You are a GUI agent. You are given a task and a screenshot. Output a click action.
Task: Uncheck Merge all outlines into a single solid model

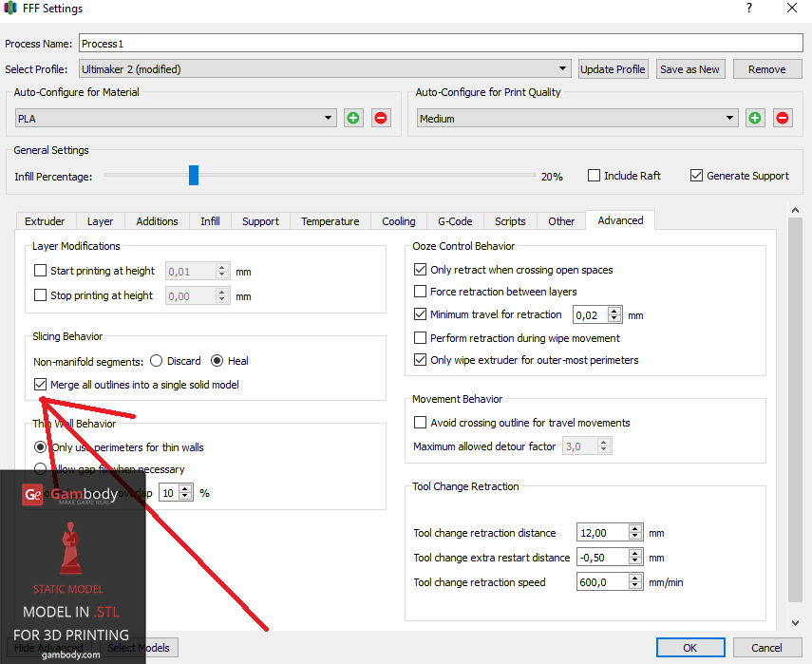40,384
